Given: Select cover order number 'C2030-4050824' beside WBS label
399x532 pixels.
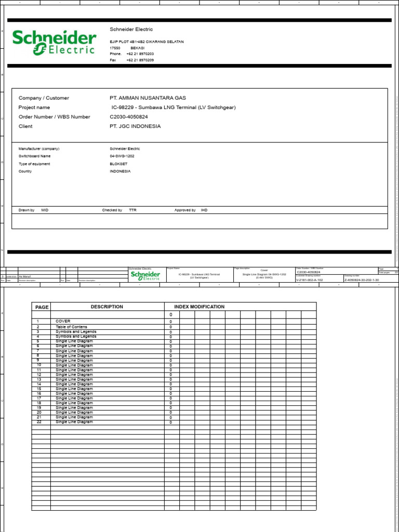Looking at the screenshot, I should (x=129, y=117).
